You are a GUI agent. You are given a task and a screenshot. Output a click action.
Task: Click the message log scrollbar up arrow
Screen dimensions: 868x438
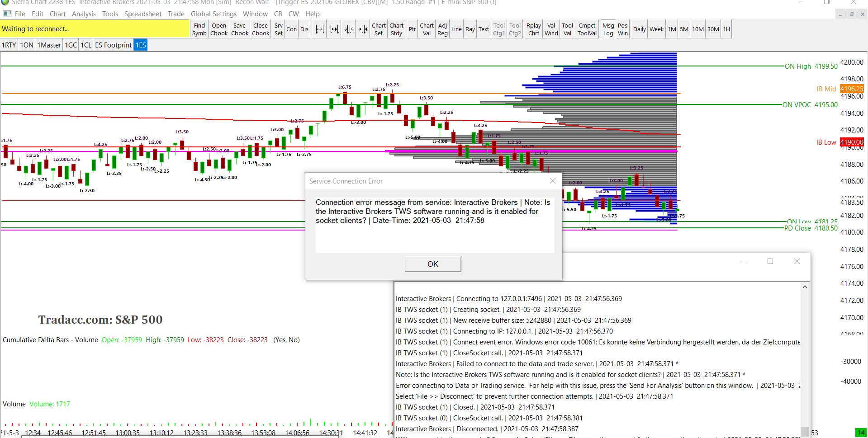[805, 287]
